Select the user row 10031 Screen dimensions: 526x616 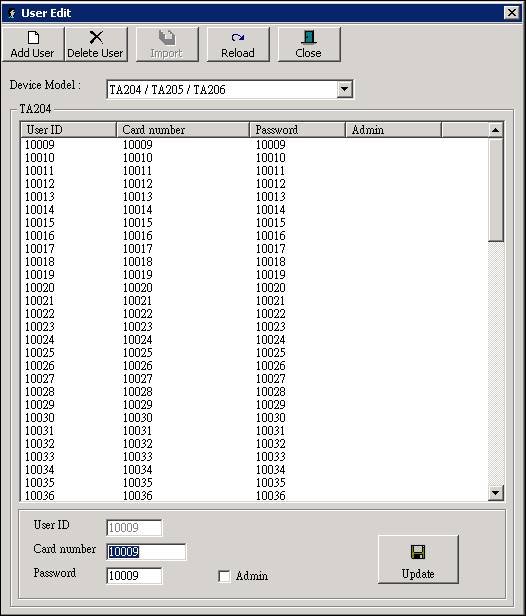(255, 431)
